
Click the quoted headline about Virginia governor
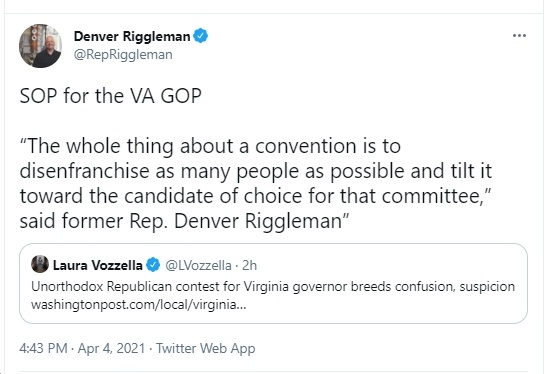(x=273, y=287)
